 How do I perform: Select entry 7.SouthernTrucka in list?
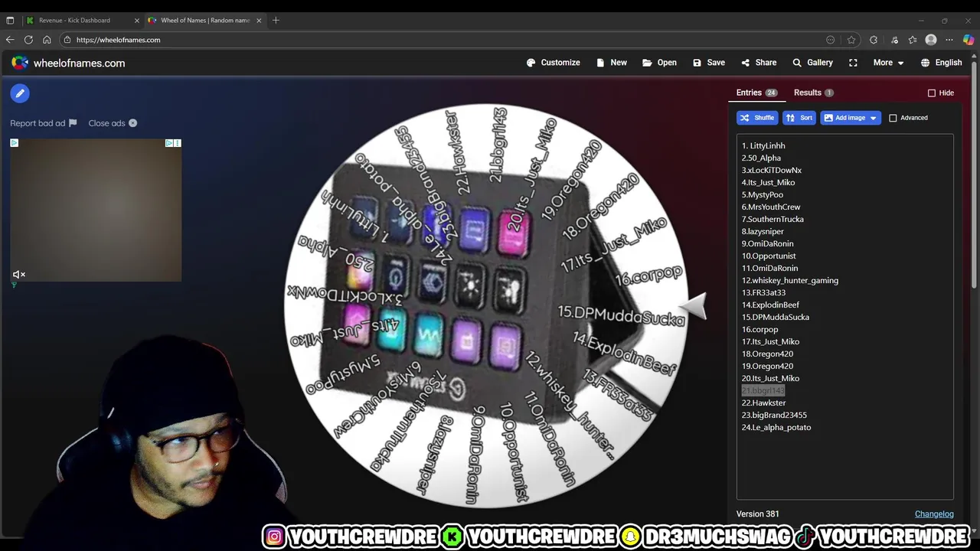click(x=773, y=219)
